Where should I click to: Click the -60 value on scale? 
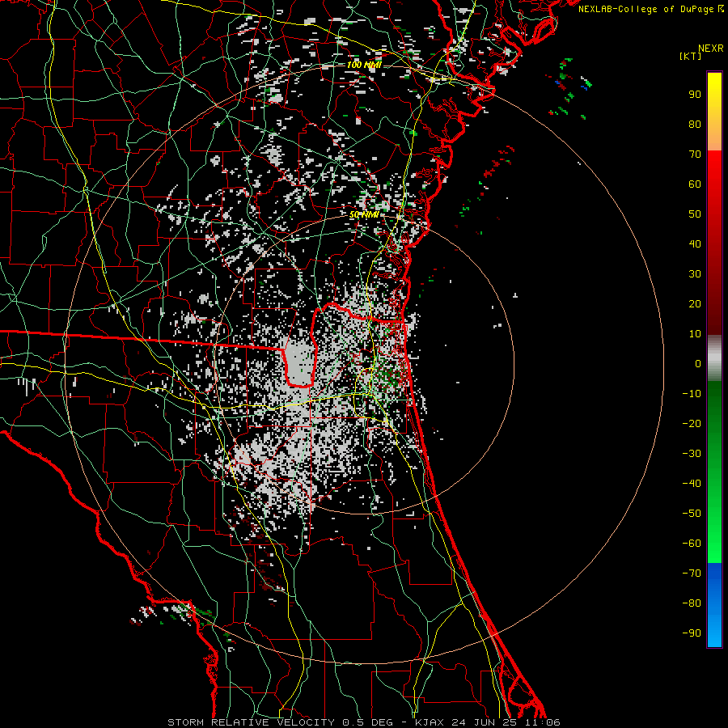tap(692, 544)
